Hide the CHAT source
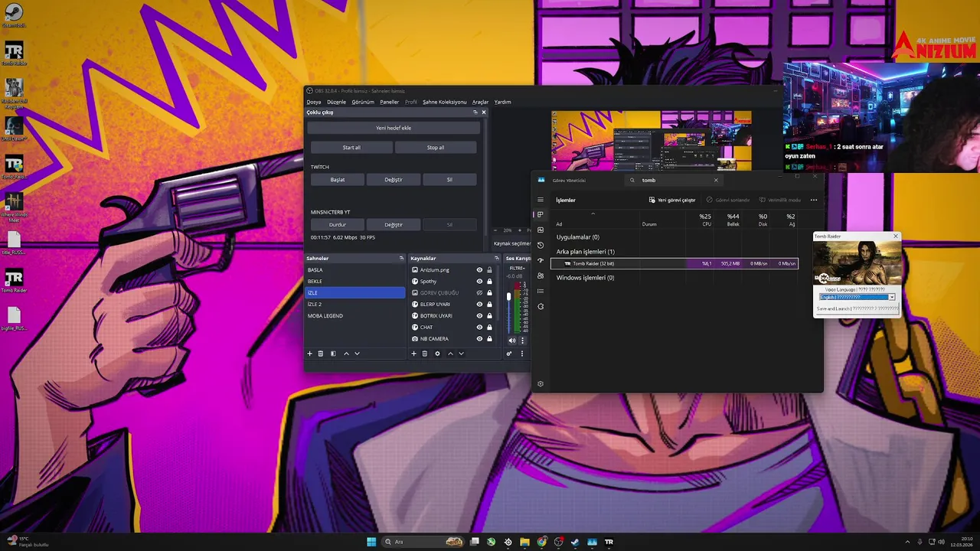 (x=480, y=328)
